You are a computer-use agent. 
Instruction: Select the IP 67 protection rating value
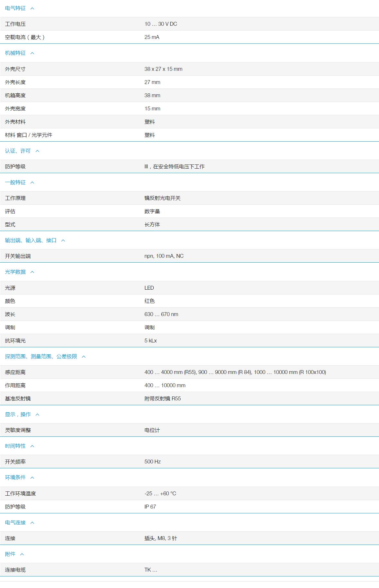[150, 507]
